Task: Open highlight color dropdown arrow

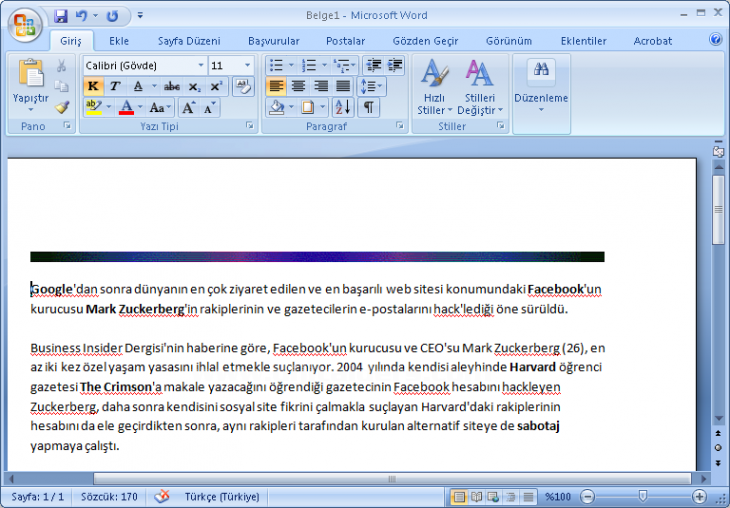Action: 109,108
